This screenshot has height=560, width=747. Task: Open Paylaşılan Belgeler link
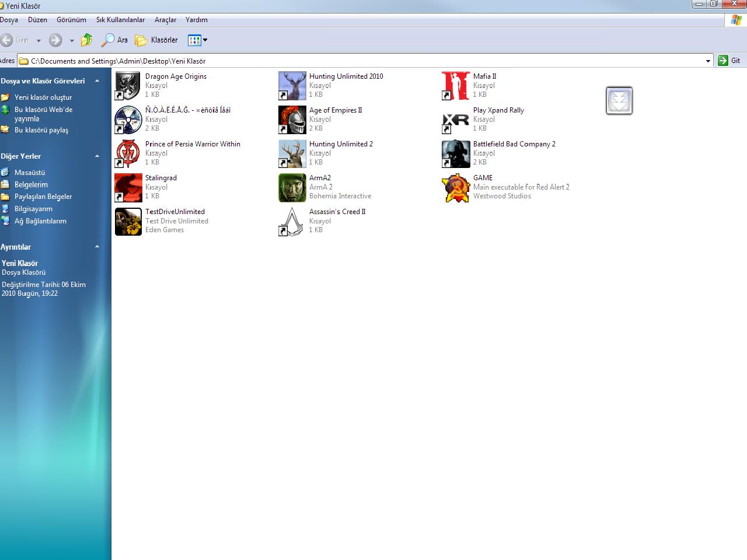pos(43,197)
